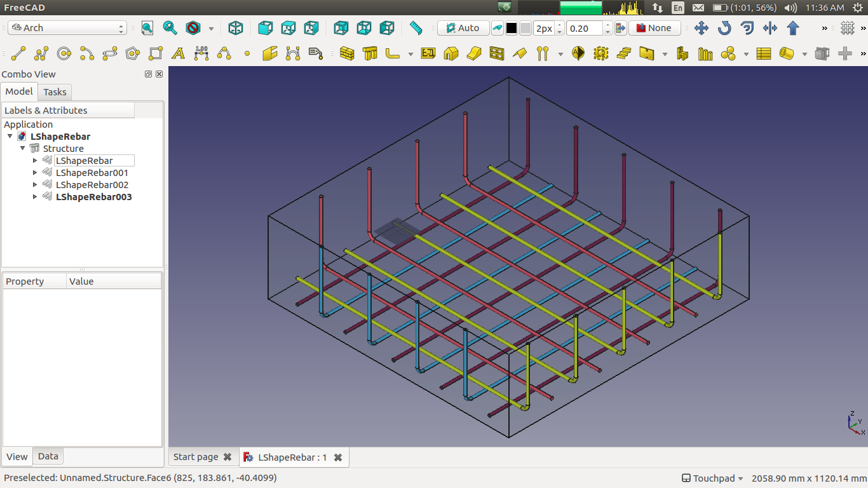Expand the LShapeRebar001 tree item
Image resolution: width=868 pixels, height=488 pixels.
coord(35,172)
